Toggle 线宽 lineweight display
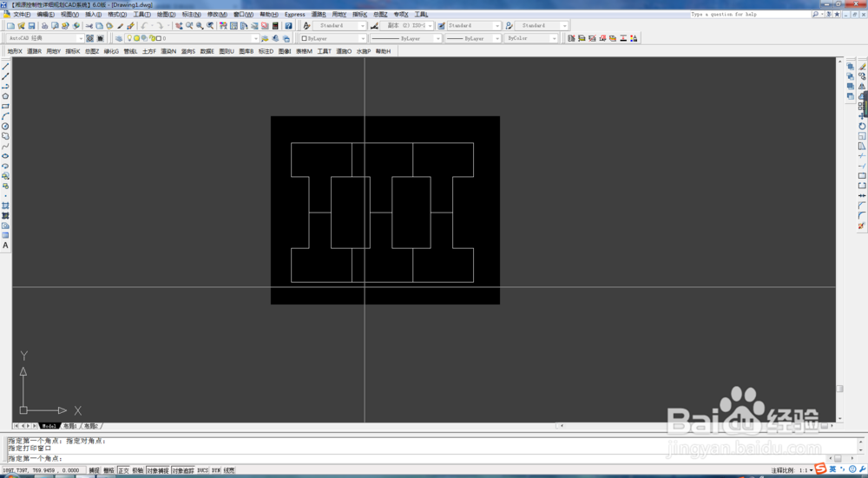 coord(229,471)
